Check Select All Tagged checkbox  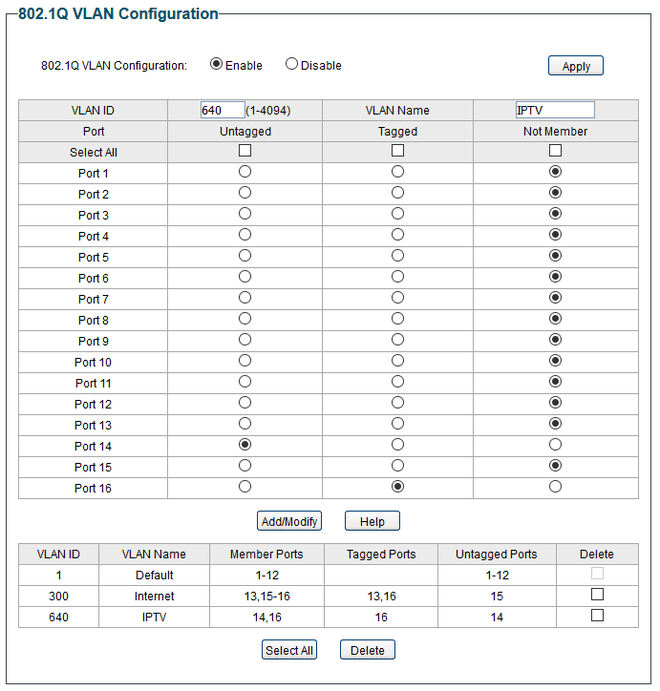[398, 151]
